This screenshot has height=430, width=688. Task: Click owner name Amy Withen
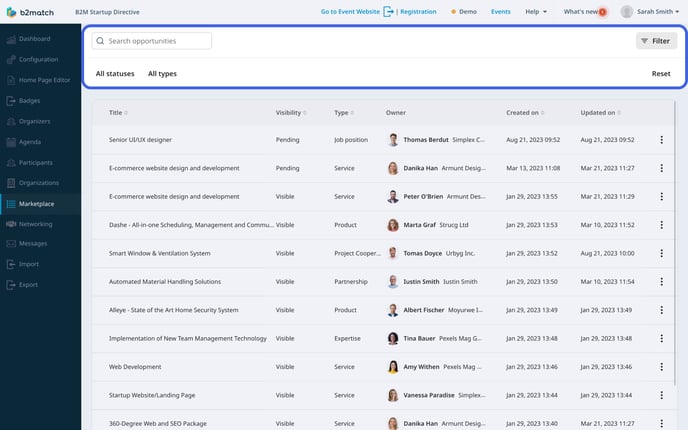[421, 367]
